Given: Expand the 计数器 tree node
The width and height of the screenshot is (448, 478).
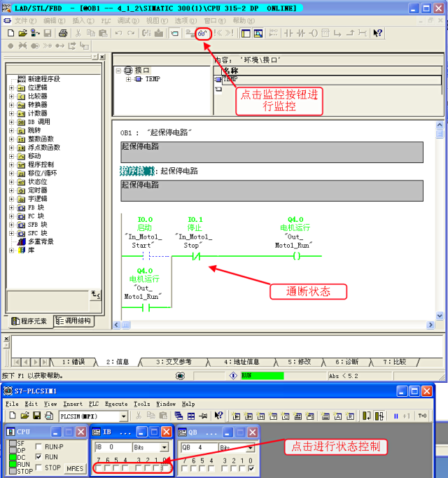Looking at the screenshot, I should pyautogui.click(x=12, y=113).
